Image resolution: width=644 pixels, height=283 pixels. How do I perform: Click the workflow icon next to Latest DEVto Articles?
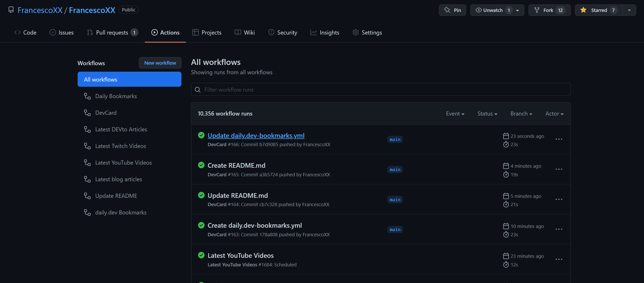click(x=87, y=129)
